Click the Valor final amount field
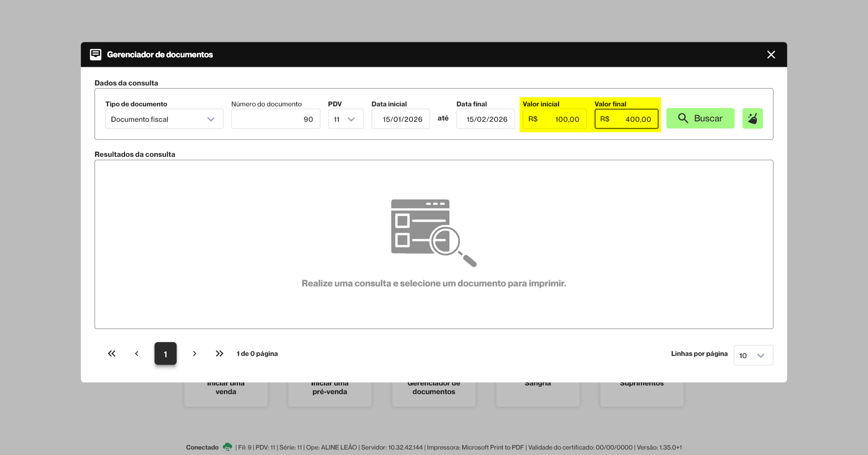Image resolution: width=868 pixels, height=455 pixels. 626,119
